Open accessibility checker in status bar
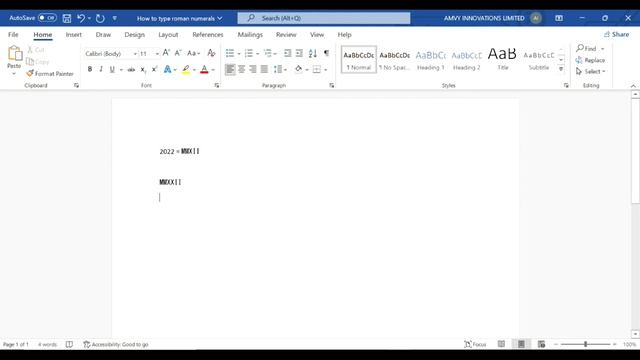 click(116, 344)
